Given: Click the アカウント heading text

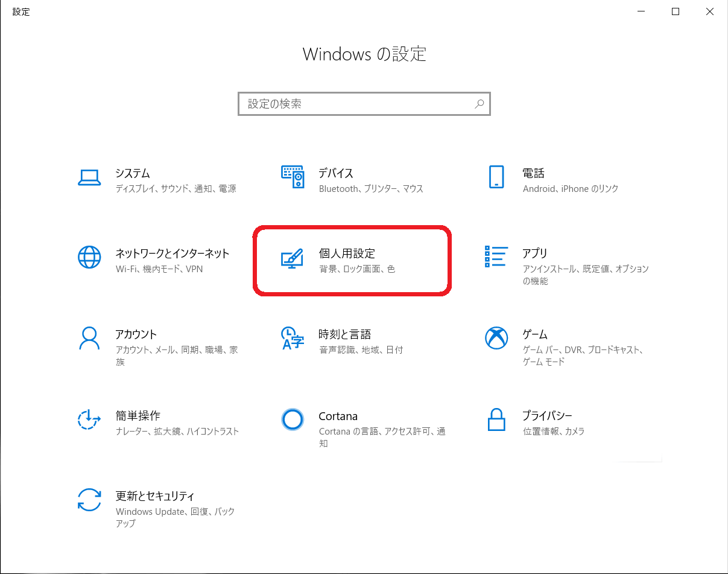Looking at the screenshot, I should pyautogui.click(x=136, y=334).
